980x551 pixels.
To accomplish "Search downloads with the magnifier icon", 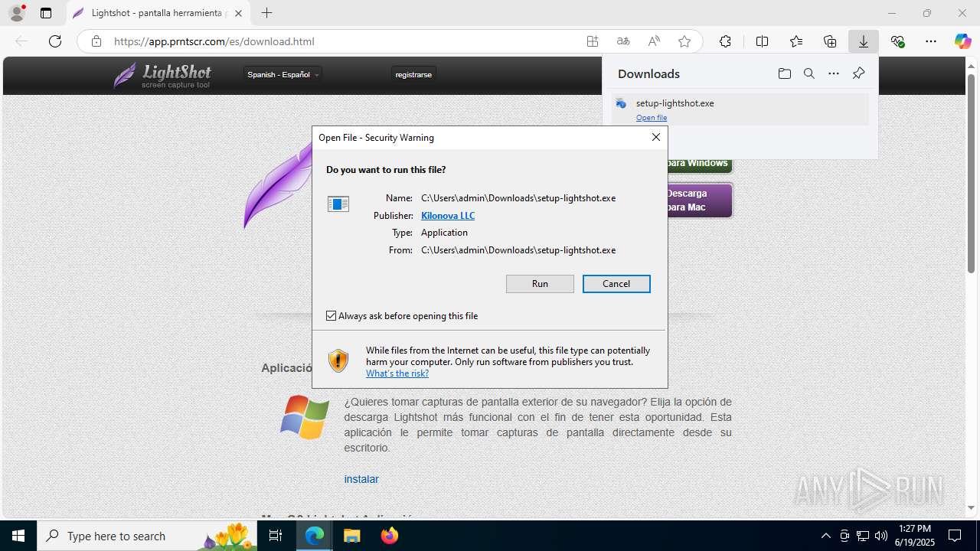I will tap(808, 73).
